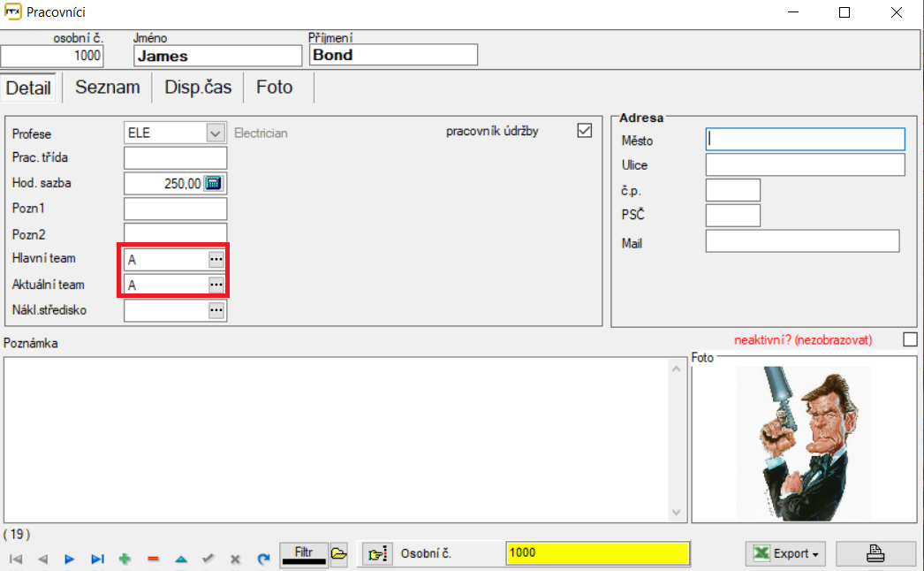Click the Prac. třída field
The image size is (924, 571).
(175, 158)
